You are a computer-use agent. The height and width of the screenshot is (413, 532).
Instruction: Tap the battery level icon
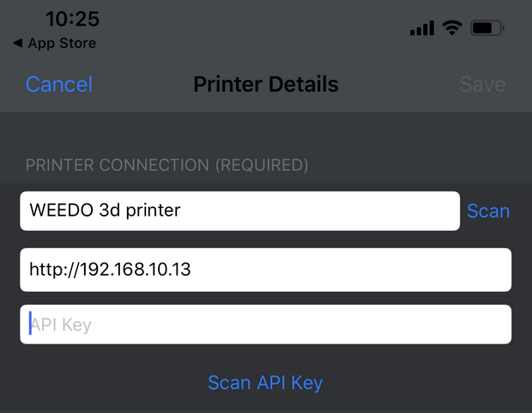(x=487, y=27)
